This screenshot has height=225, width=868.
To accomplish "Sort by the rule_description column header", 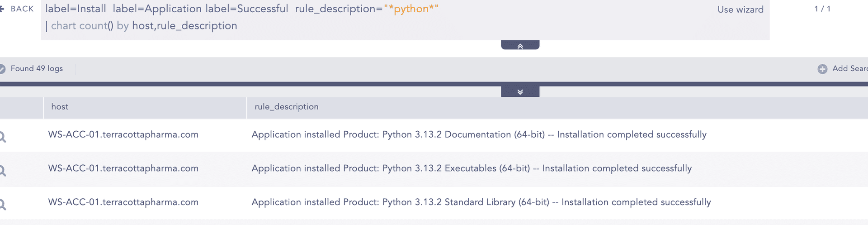I will click(x=286, y=107).
